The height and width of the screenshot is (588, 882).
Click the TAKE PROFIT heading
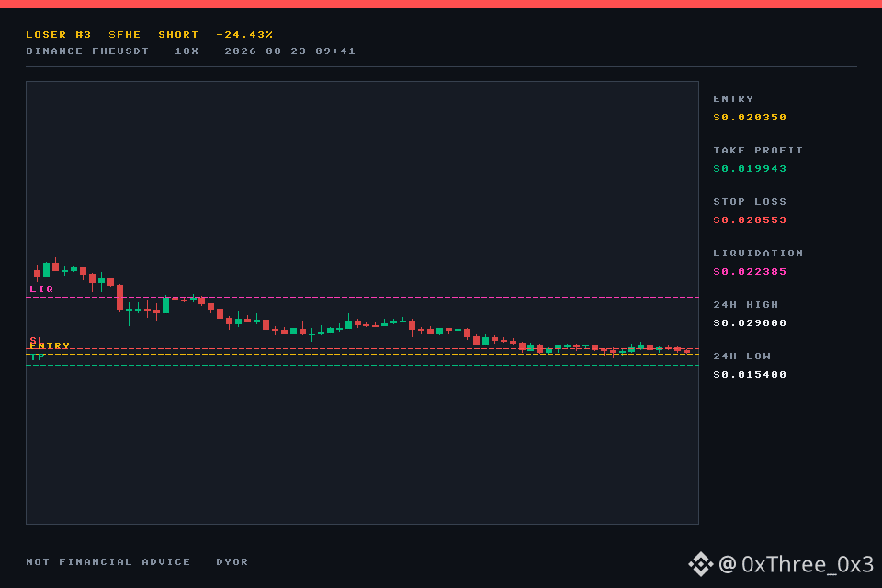click(x=758, y=151)
